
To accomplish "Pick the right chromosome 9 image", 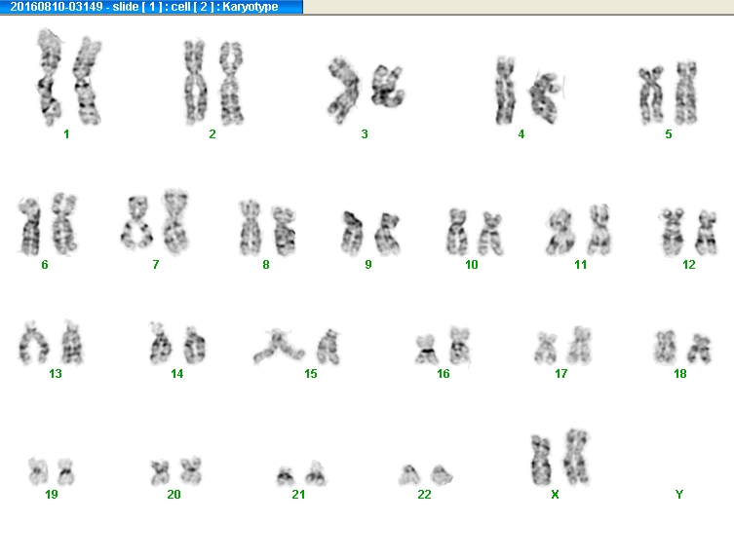I will point(388,234).
